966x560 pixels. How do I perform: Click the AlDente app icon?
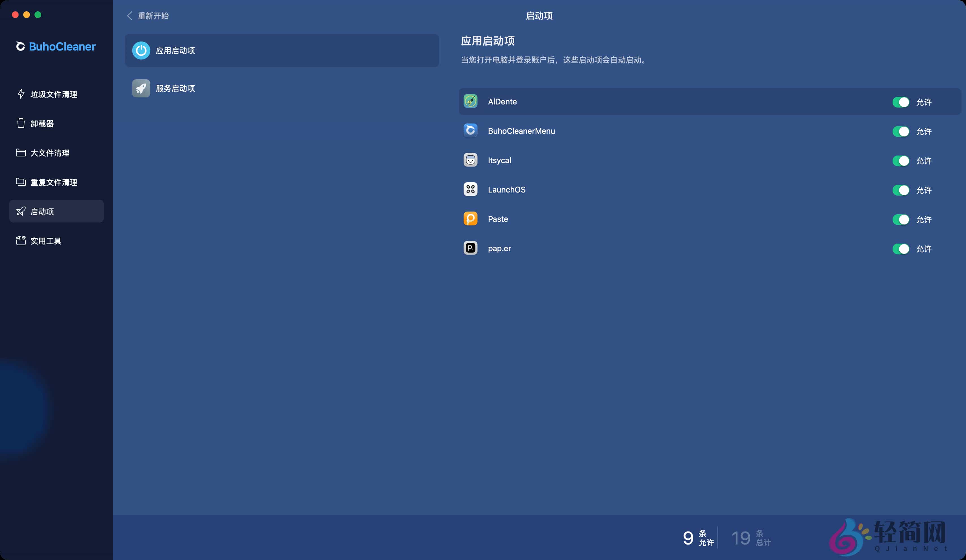471,101
